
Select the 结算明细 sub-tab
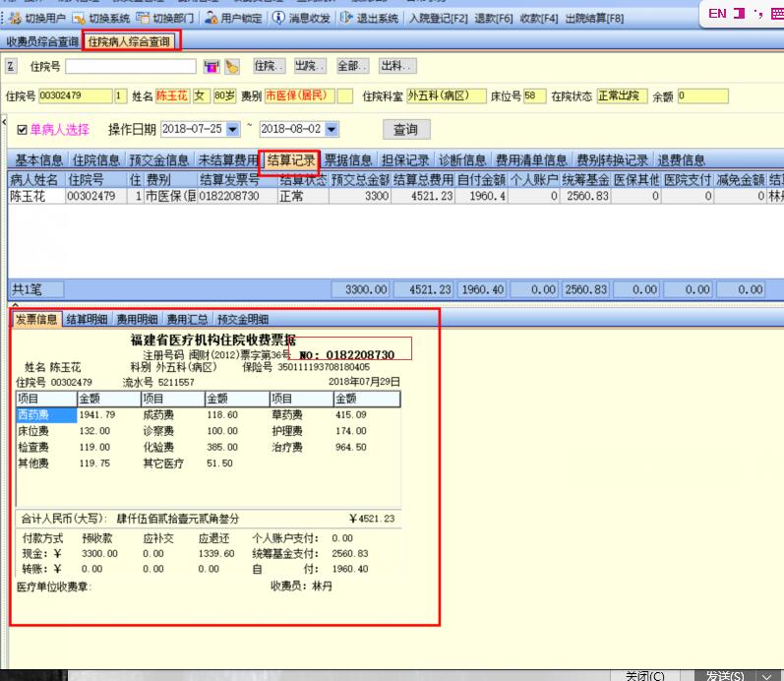click(87, 319)
